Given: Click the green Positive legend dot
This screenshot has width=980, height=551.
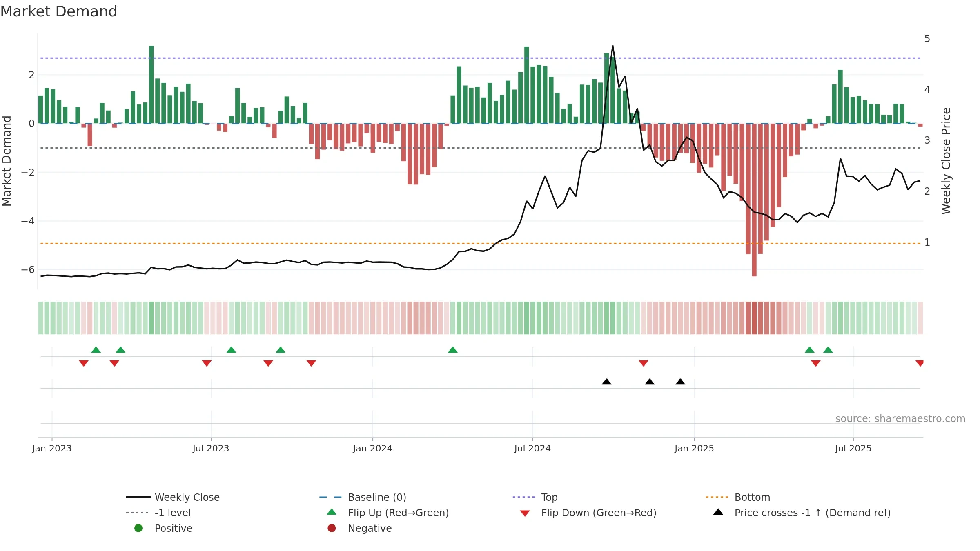Looking at the screenshot, I should tap(138, 528).
